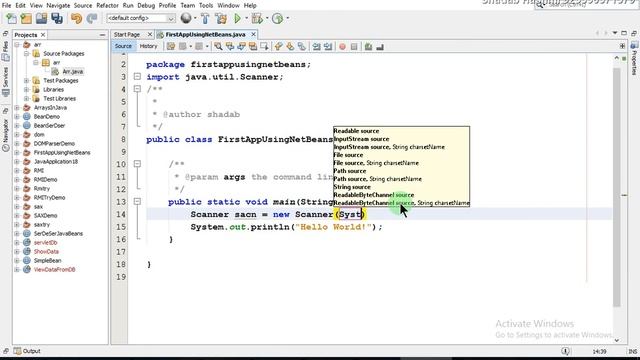Viewport: 640px width, 360px height.
Task: Select Arr.java in project tree
Action: pos(73,71)
